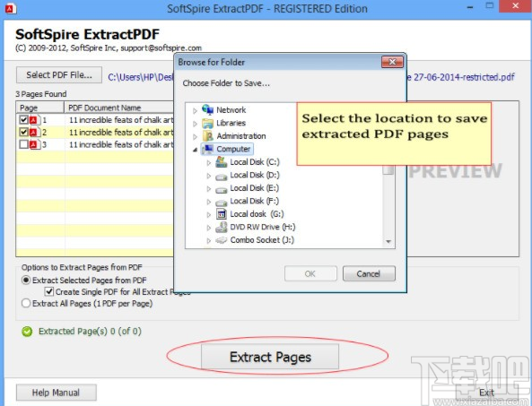Uncheck the page 1 checkbox

tap(23, 119)
